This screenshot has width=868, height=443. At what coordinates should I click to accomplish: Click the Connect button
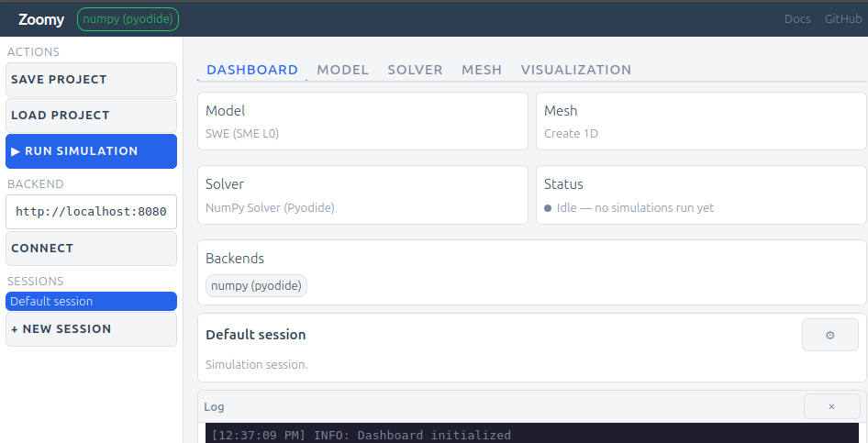(x=92, y=249)
